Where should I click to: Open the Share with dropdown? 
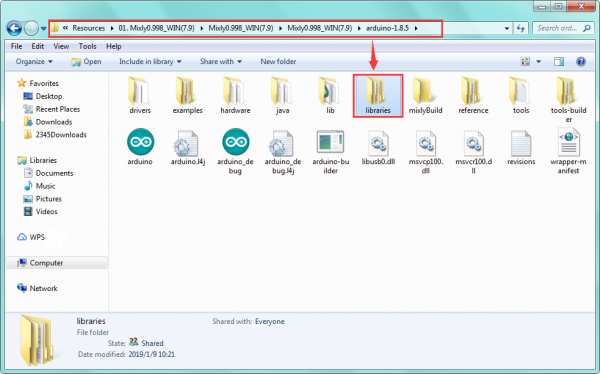(x=221, y=62)
